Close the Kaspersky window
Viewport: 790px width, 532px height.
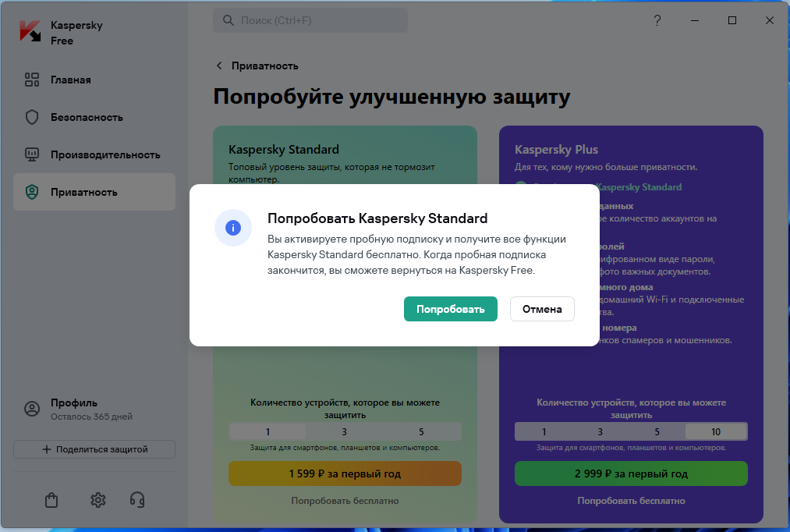tap(770, 20)
